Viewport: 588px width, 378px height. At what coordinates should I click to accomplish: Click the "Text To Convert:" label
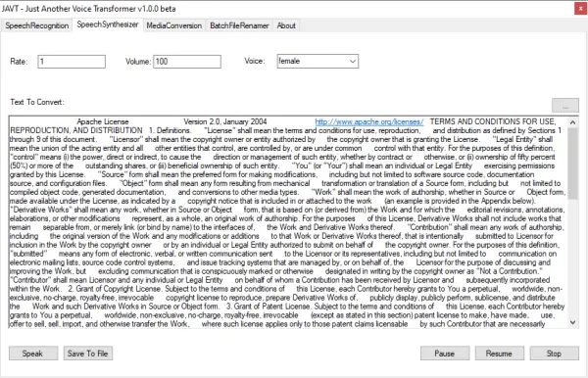(x=37, y=102)
